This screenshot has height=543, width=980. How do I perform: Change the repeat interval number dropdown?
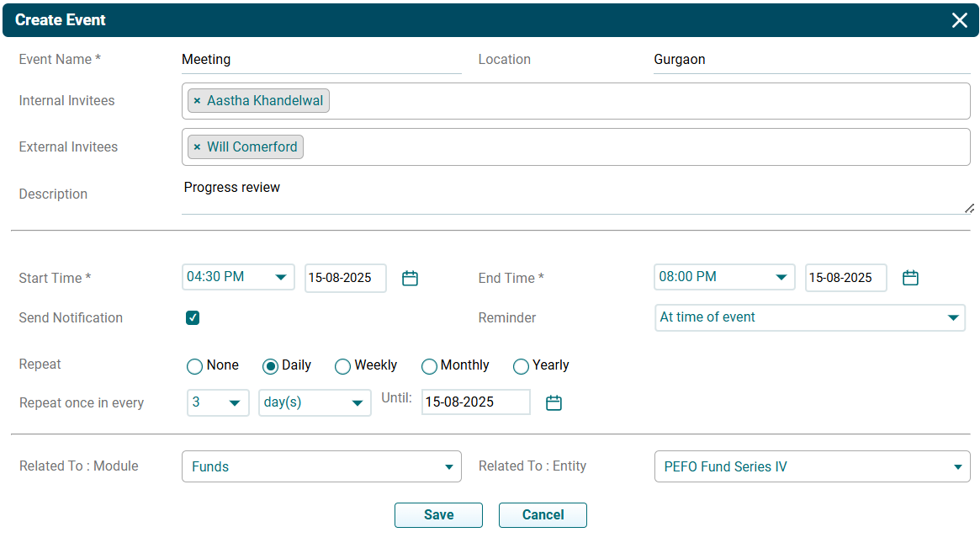[218, 402]
